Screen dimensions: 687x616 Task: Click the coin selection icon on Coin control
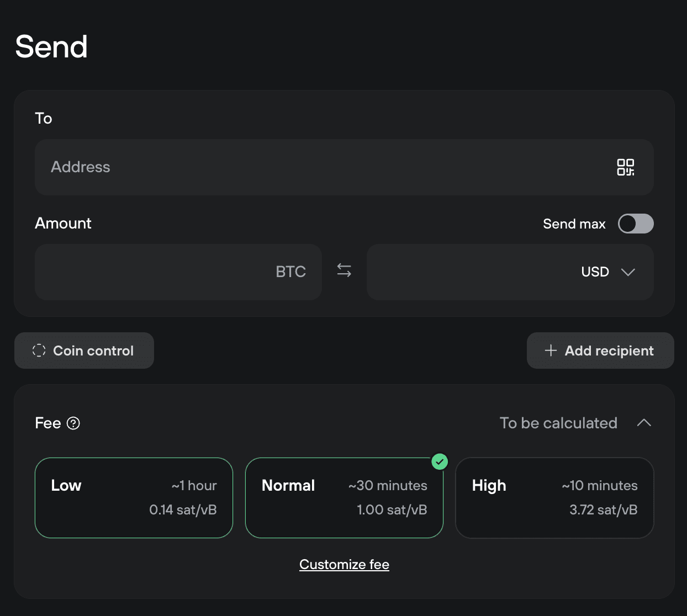[39, 350]
